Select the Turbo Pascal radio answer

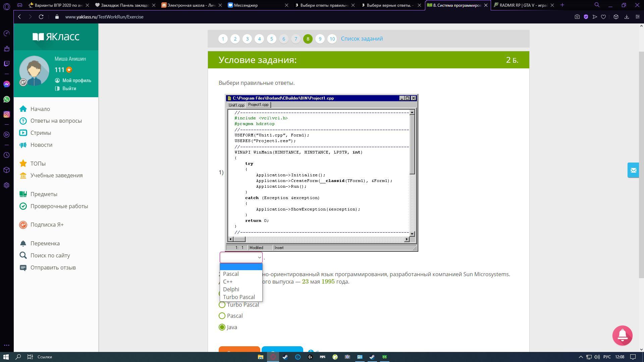222,305
